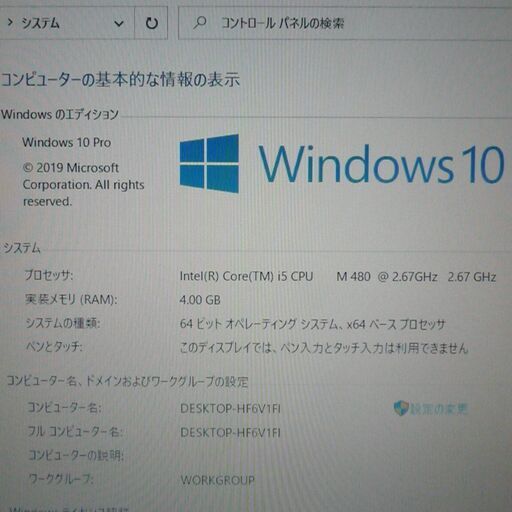Click the Windows のエディション section header
This screenshot has height=512, width=512.
[x=60, y=114]
